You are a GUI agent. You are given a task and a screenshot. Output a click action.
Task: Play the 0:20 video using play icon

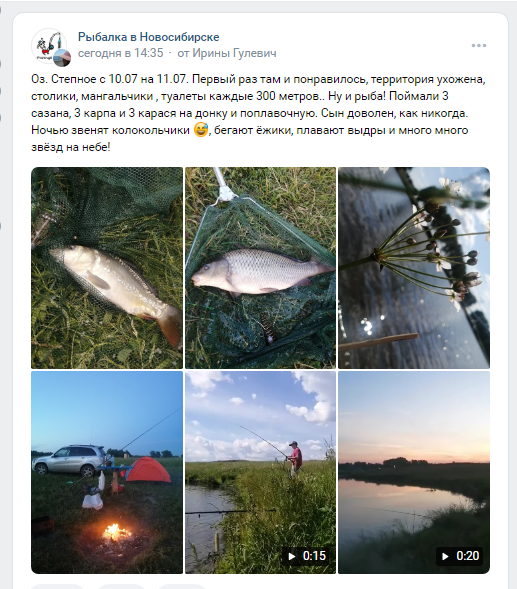[x=445, y=556]
